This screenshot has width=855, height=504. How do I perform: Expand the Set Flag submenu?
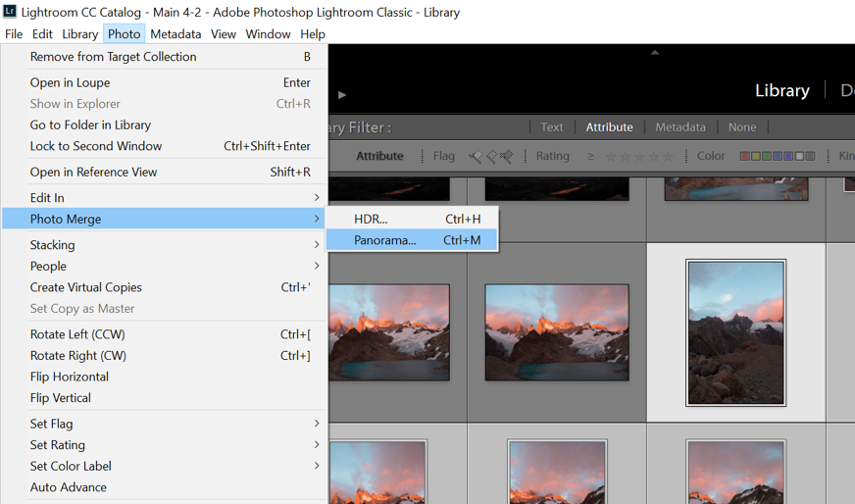tap(164, 424)
